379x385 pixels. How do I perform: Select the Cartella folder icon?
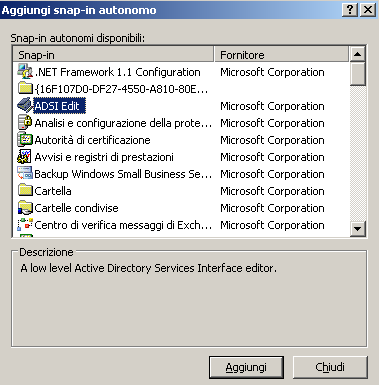coord(25,191)
